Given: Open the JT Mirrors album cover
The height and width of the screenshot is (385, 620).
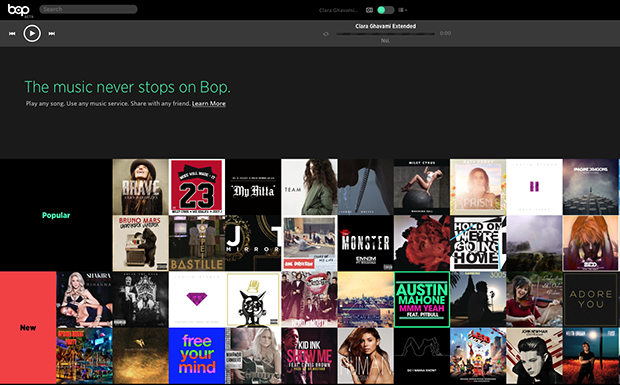Looking at the screenshot, I should click(253, 243).
